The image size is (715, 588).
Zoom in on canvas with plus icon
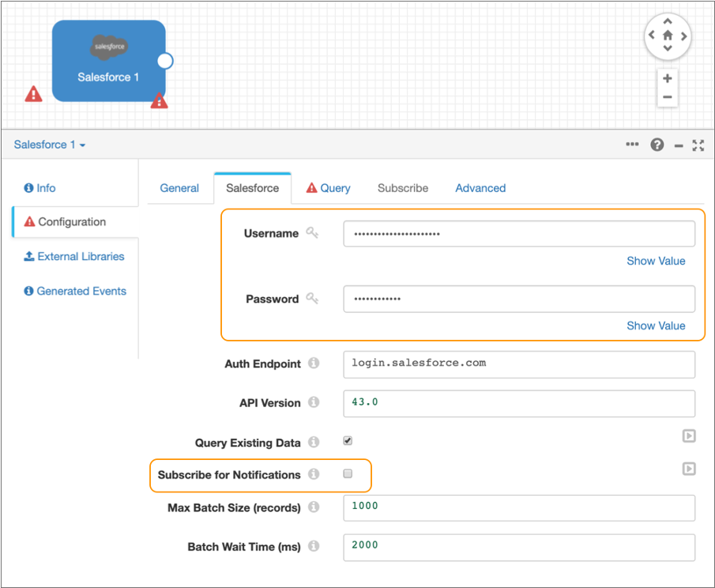click(x=668, y=78)
